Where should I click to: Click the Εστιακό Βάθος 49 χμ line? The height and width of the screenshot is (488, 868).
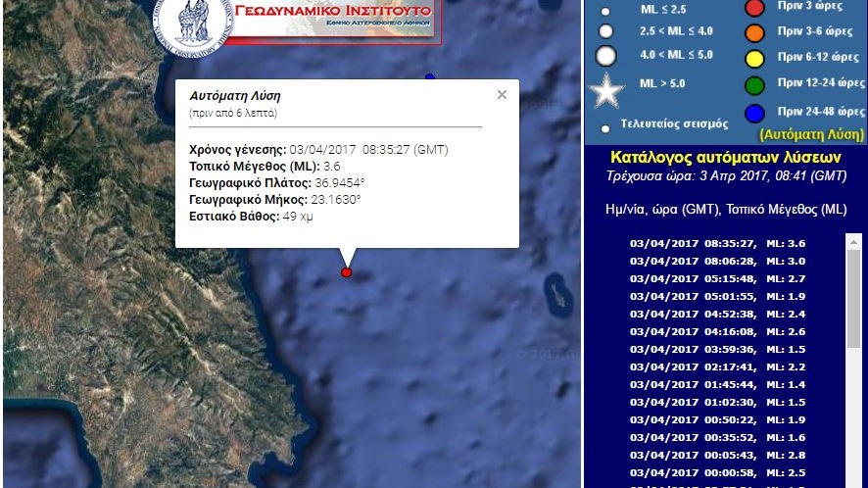(251, 217)
